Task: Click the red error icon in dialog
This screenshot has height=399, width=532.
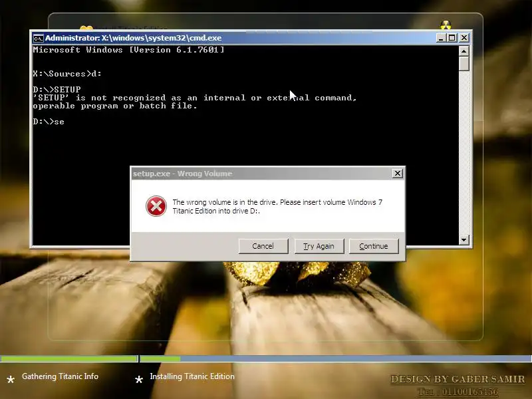Action: [156, 206]
